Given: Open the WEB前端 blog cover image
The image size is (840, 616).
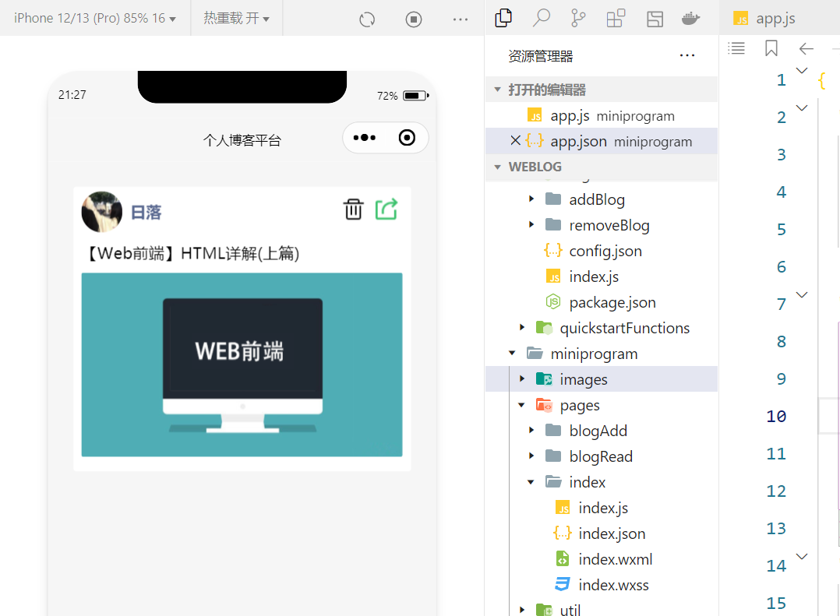Looking at the screenshot, I should coord(242,364).
